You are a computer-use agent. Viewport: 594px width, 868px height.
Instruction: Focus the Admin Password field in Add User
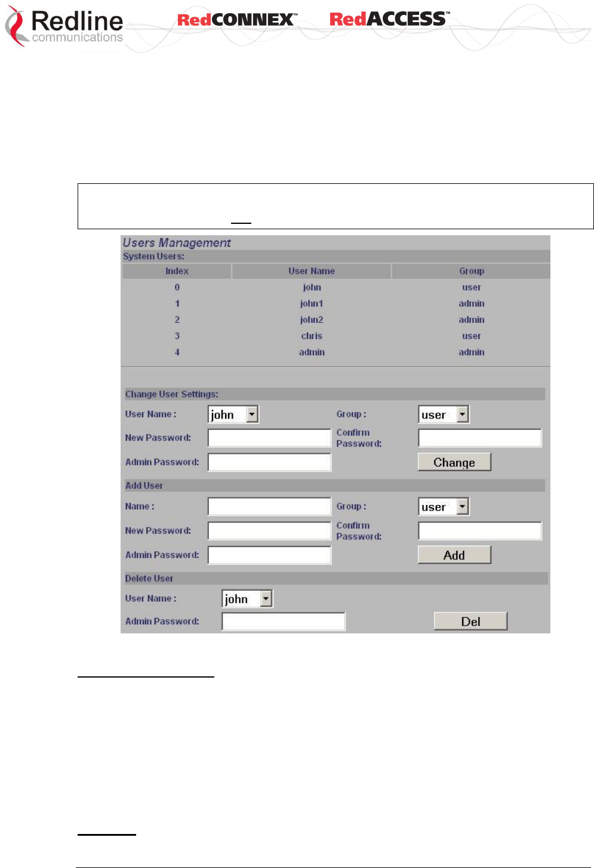tap(269, 555)
